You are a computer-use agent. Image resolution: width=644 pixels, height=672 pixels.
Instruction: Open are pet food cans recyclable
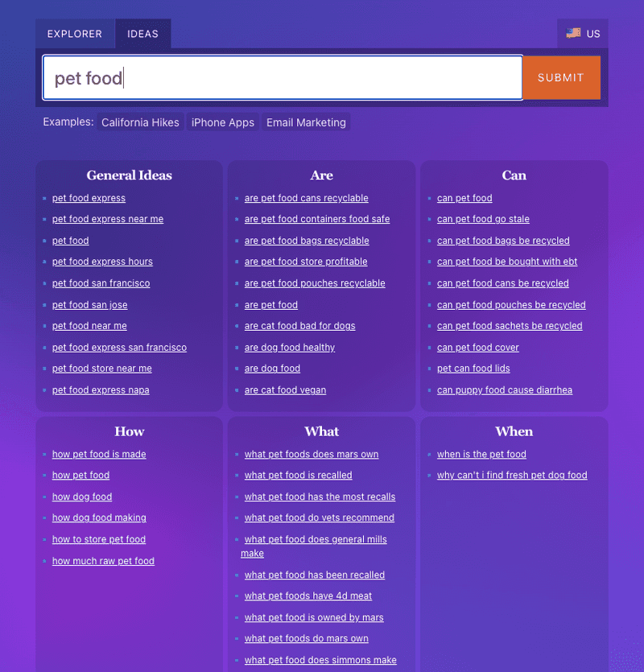pyautogui.click(x=306, y=198)
